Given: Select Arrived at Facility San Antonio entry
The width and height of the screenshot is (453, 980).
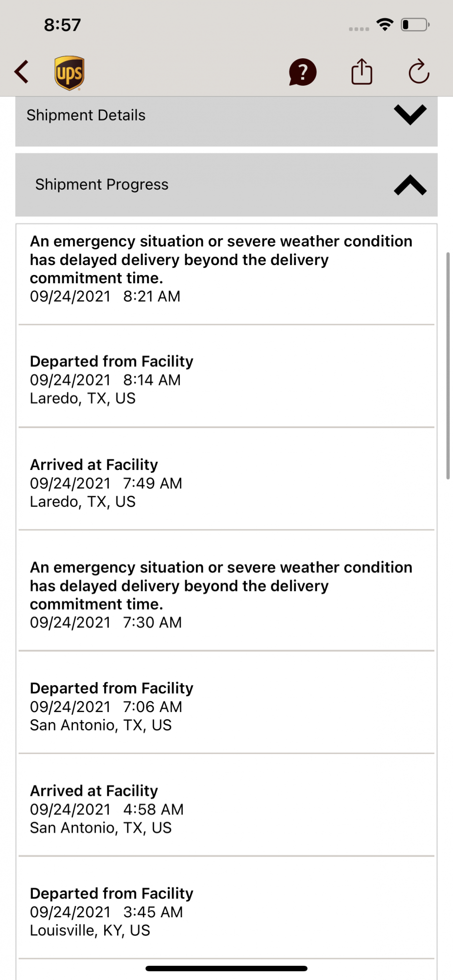Looking at the screenshot, I should (x=226, y=805).
